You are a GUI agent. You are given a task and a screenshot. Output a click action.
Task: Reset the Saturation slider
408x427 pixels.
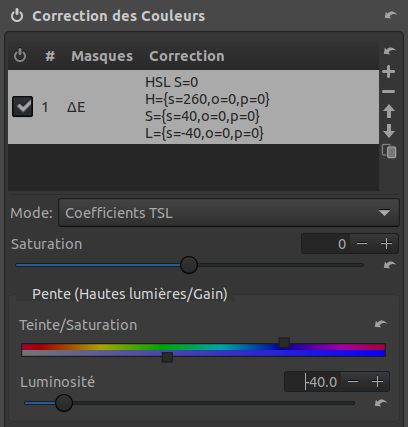point(389,265)
